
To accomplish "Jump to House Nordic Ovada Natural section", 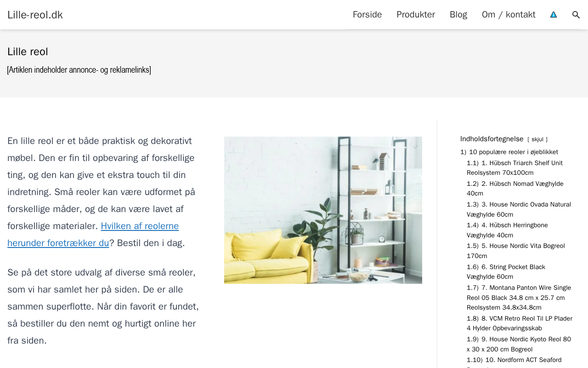I will [519, 209].
